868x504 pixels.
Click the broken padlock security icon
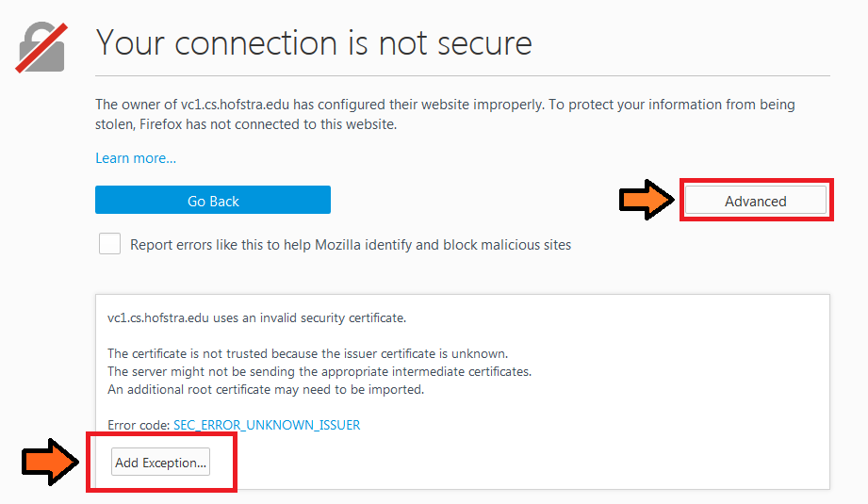pyautogui.click(x=41, y=47)
